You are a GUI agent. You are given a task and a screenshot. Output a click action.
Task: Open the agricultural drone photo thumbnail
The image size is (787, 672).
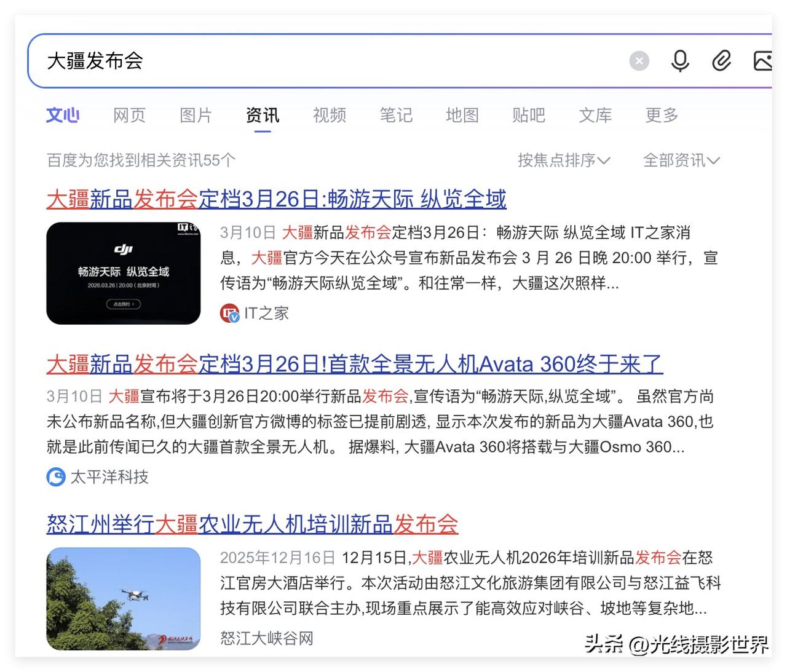click(124, 599)
